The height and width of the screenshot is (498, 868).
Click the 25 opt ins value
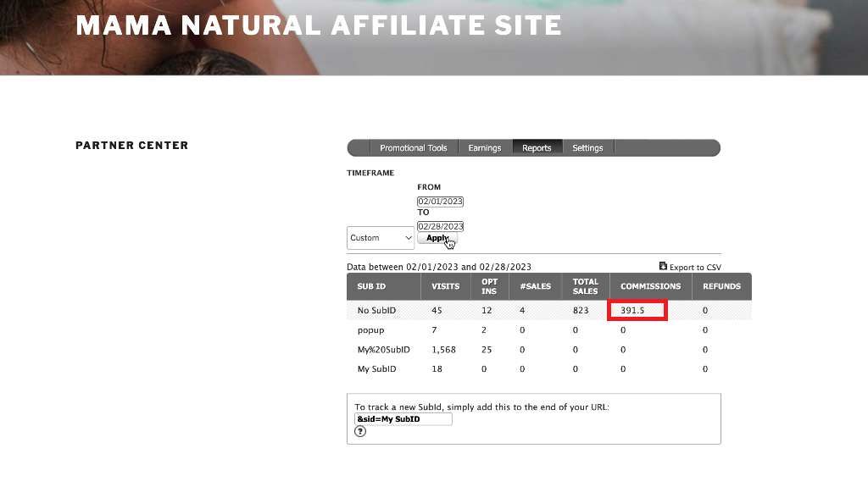487,350
